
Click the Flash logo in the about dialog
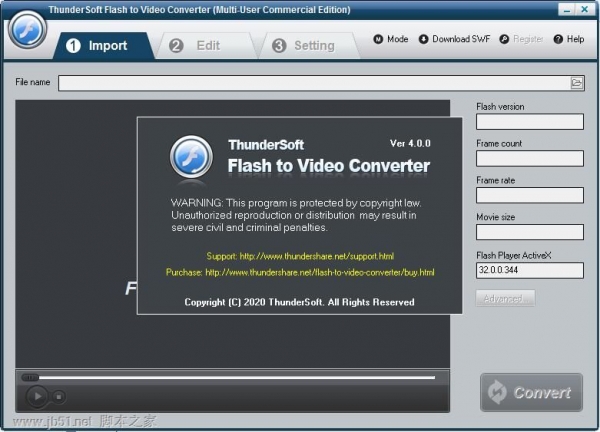click(191, 157)
